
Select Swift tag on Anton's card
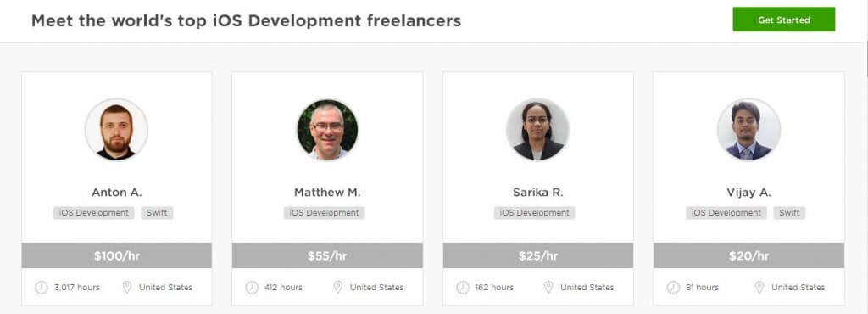coord(157,213)
